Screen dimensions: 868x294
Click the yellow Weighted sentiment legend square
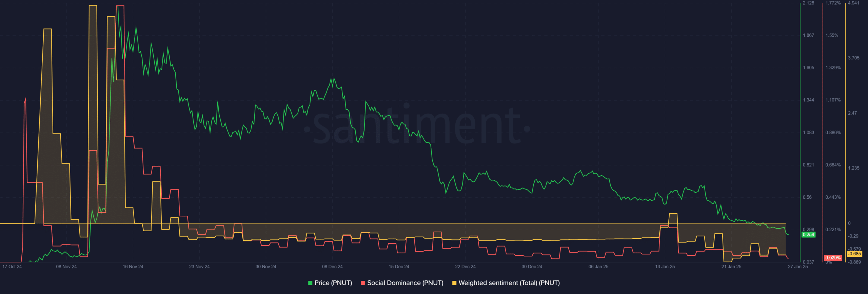coord(454,283)
